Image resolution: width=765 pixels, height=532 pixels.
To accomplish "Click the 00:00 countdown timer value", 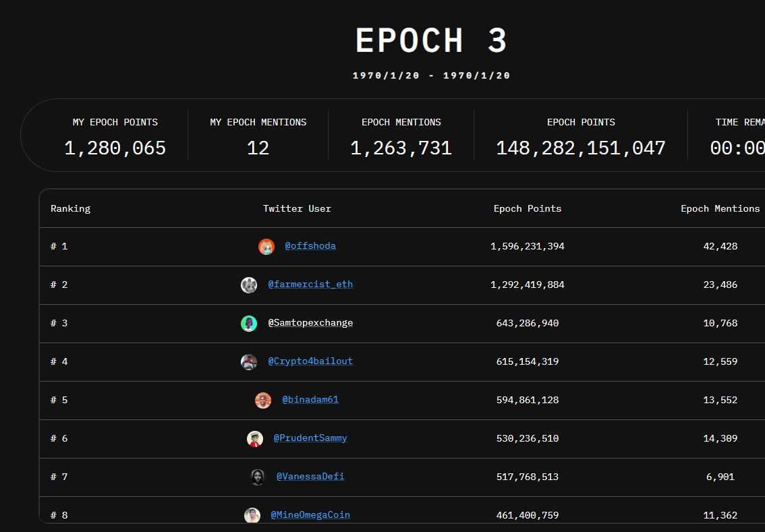I will 738,148.
